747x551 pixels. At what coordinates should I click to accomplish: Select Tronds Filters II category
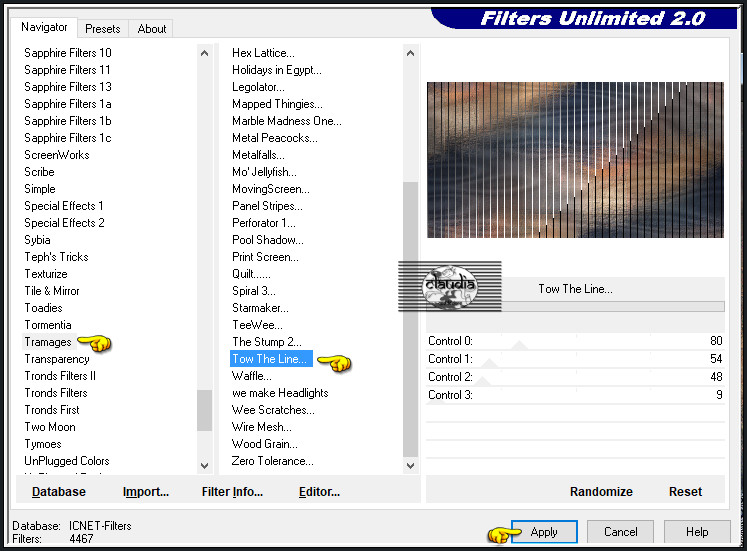tap(60, 376)
